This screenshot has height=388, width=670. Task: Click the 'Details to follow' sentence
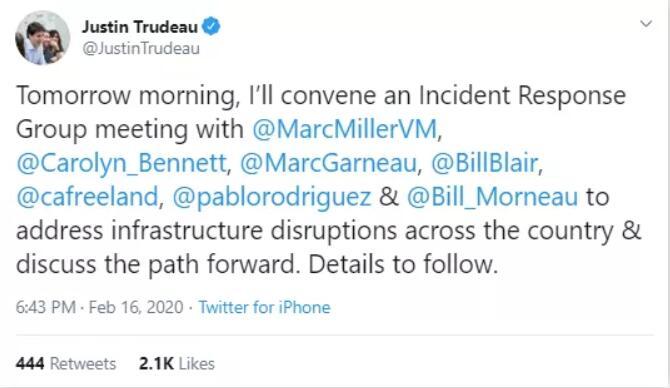[403, 265]
